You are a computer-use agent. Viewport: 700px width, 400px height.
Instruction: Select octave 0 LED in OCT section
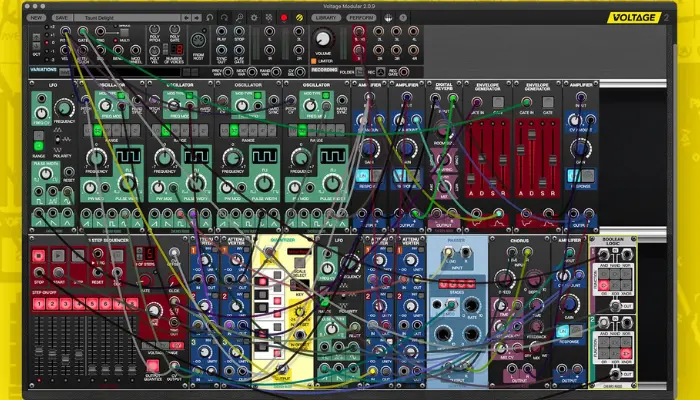point(47,43)
